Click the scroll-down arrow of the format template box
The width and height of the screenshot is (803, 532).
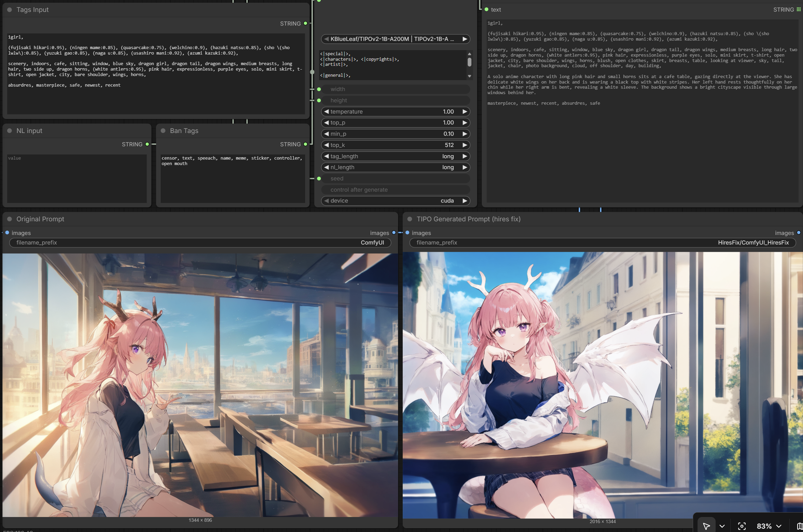pyautogui.click(x=470, y=76)
